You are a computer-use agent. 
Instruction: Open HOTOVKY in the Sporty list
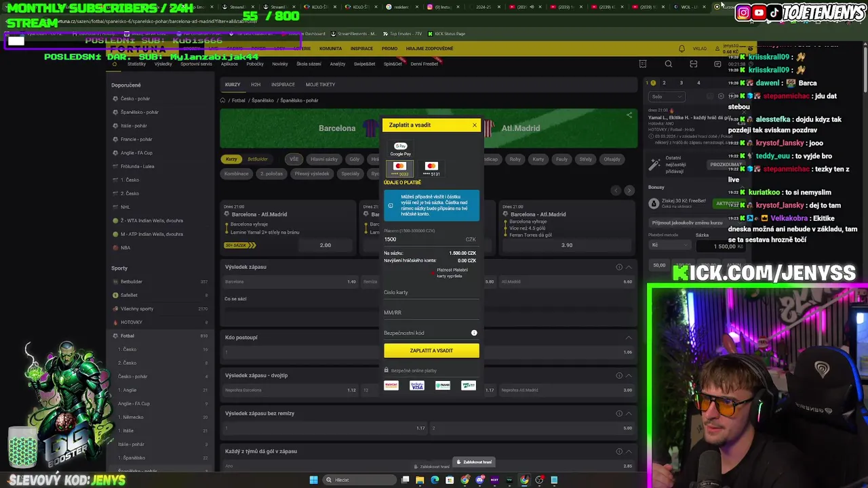click(132, 322)
